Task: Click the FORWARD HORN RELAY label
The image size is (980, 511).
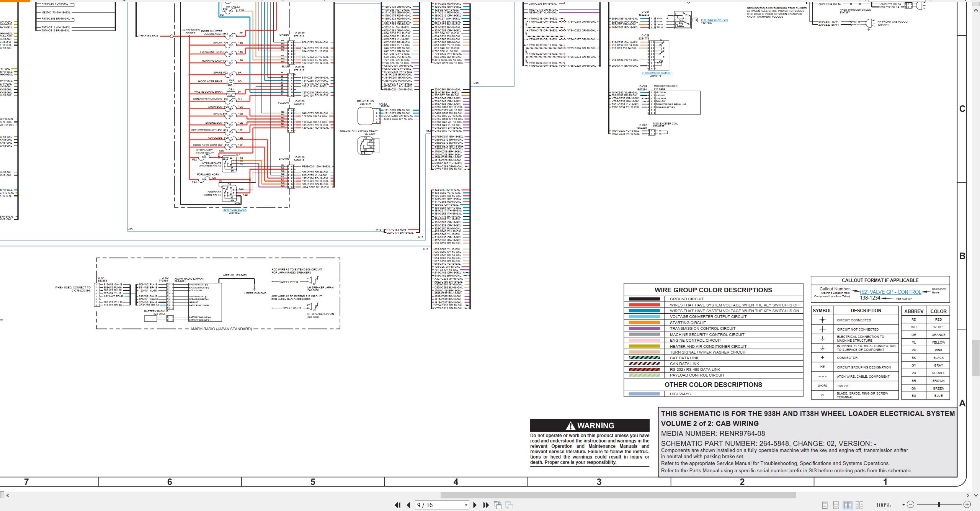Action: pyautogui.click(x=214, y=194)
